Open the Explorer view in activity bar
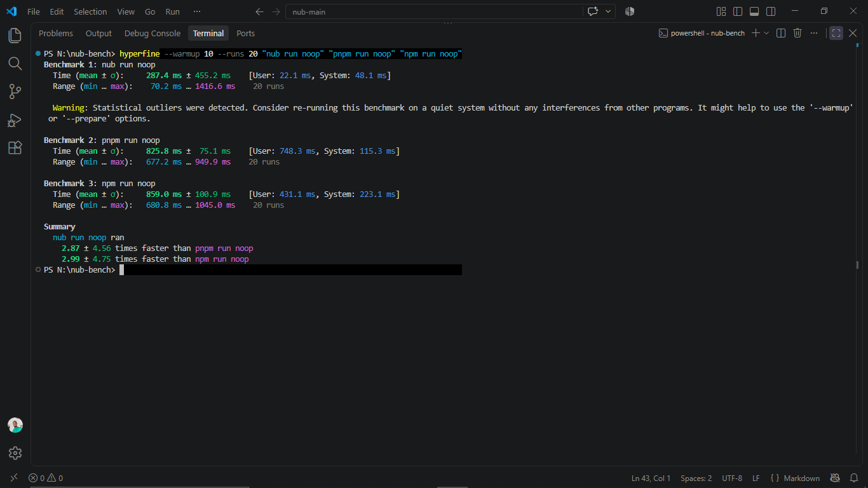The width and height of the screenshot is (868, 488). (x=15, y=36)
